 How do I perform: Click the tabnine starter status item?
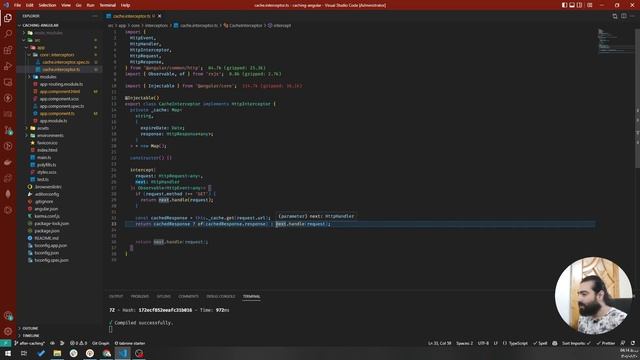point(130,343)
